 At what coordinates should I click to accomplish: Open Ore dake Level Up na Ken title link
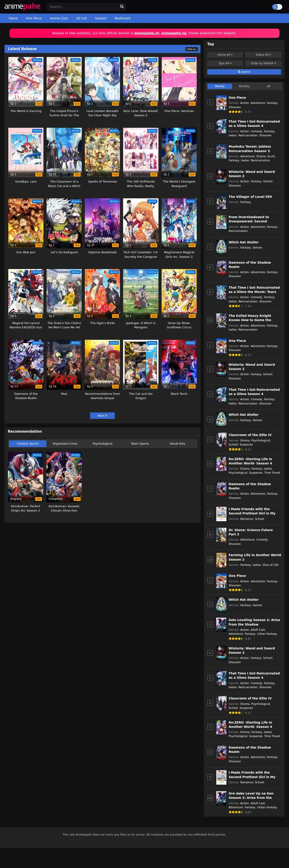point(251,796)
